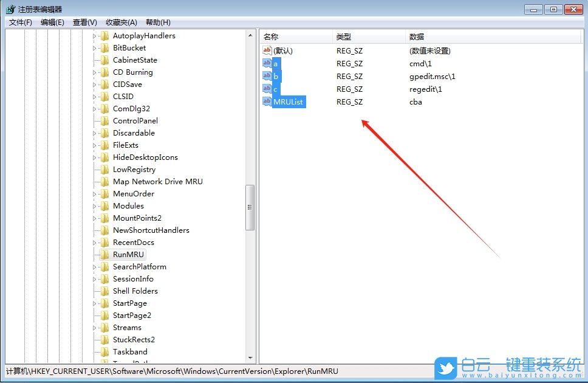Click the ab icon beside value b
The height and width of the screenshot is (383, 588).
click(267, 76)
